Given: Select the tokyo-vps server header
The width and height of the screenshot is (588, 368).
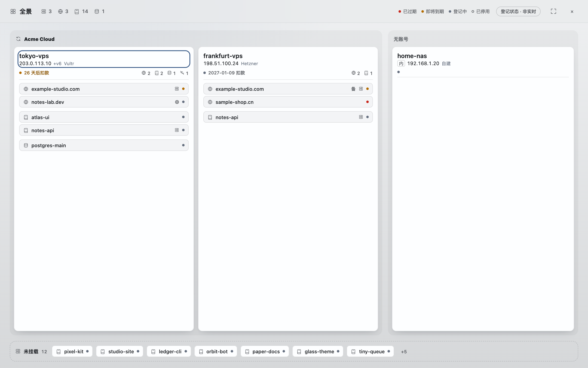Looking at the screenshot, I should (x=104, y=59).
